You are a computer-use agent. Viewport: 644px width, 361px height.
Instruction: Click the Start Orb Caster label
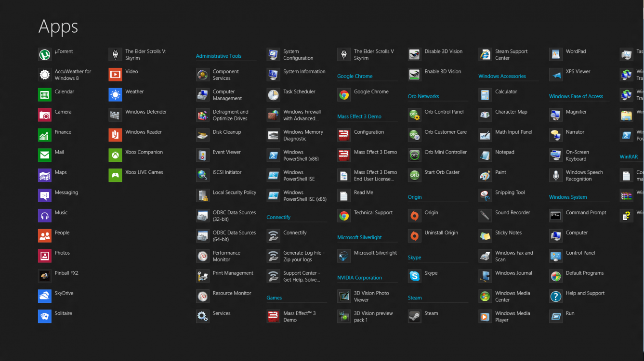(x=442, y=172)
